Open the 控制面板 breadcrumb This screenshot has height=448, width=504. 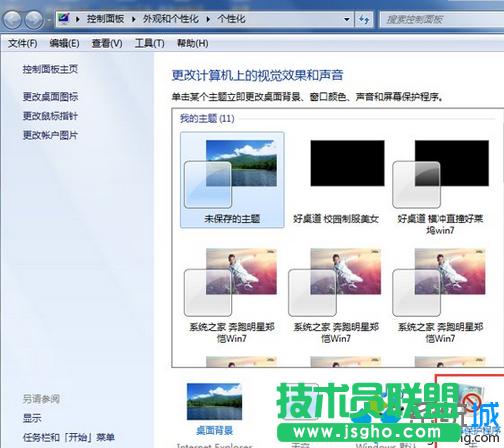[x=105, y=19]
